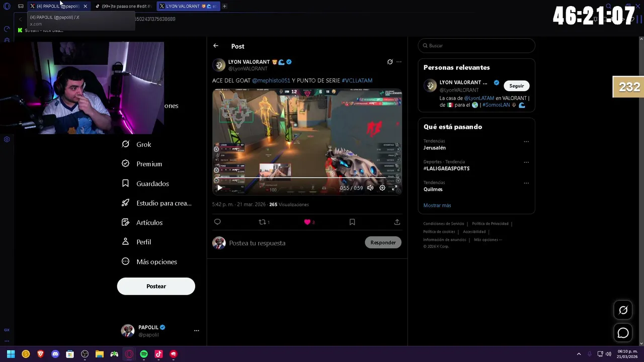
Task: Enter video fullscreen mode
Action: [394, 188]
